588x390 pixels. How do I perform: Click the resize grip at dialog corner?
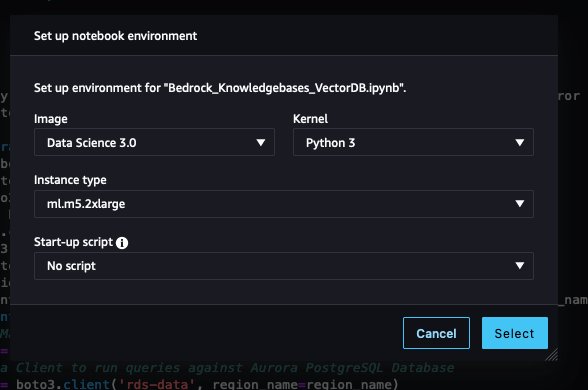click(552, 355)
